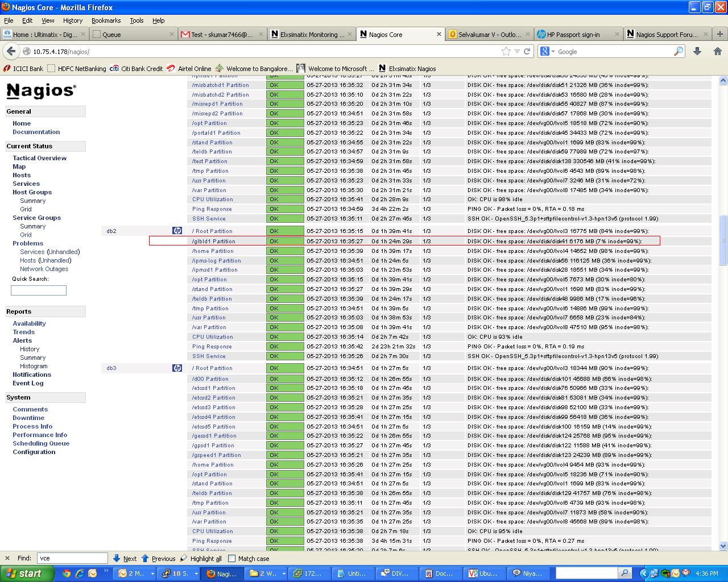The height and width of the screenshot is (582, 728).
Task: Enable the Match case checkbox
Action: coord(232,559)
